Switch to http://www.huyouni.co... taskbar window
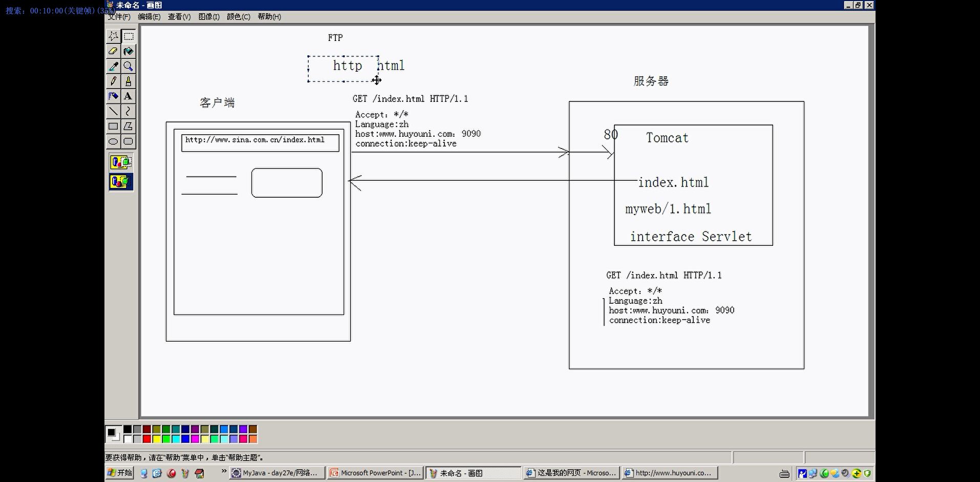 click(670, 473)
